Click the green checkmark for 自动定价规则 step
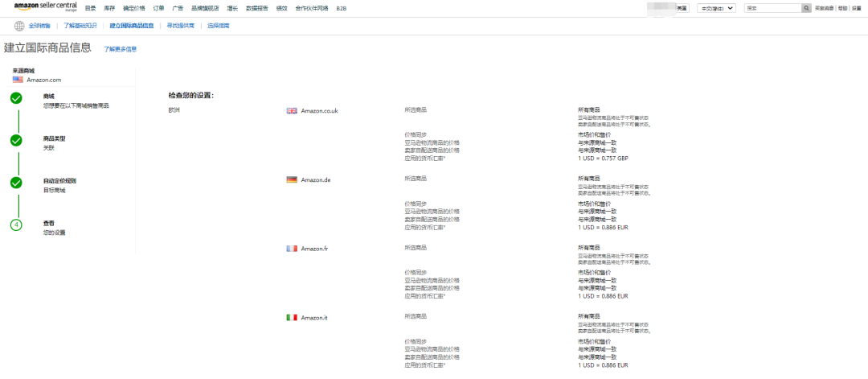 tap(16, 183)
